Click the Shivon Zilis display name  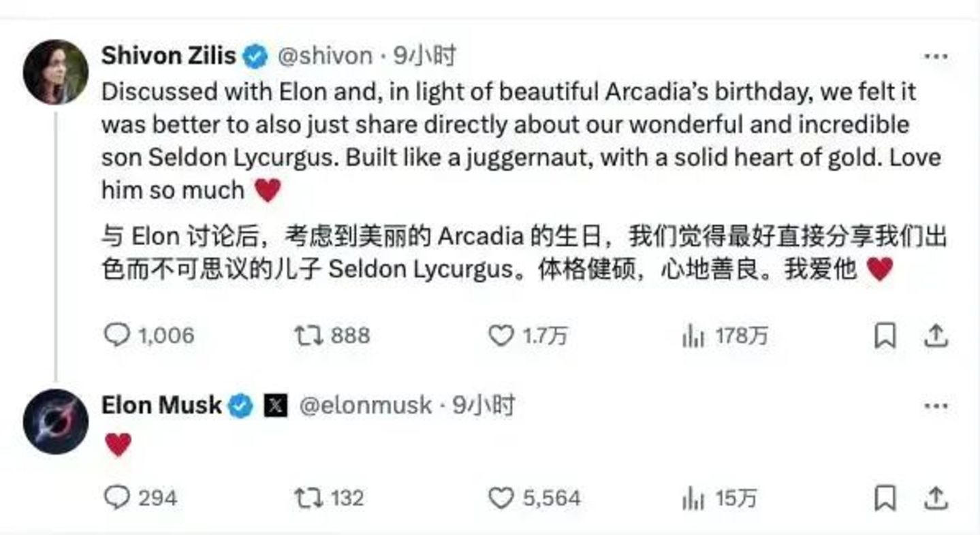point(168,56)
